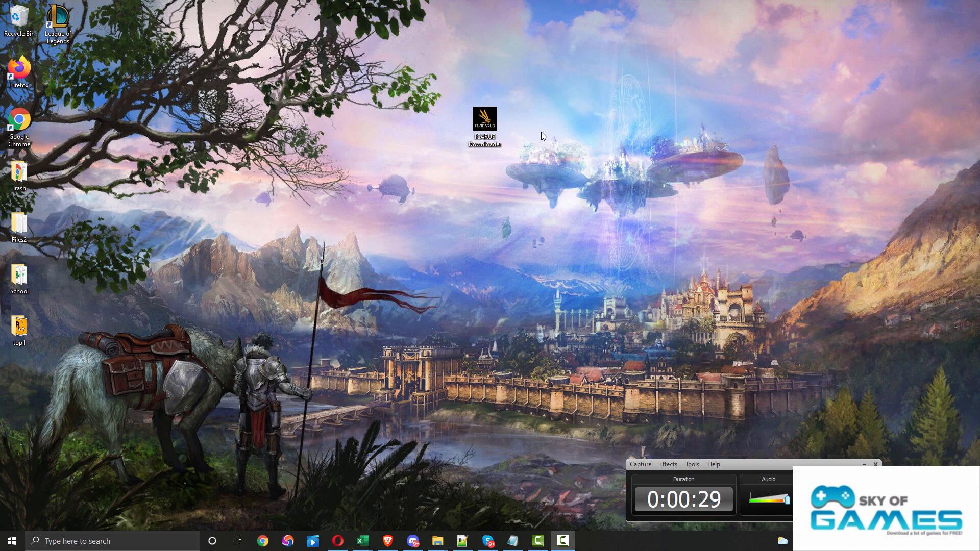Open the Effects menu in the recorder
The width and height of the screenshot is (980, 551).
[668, 464]
